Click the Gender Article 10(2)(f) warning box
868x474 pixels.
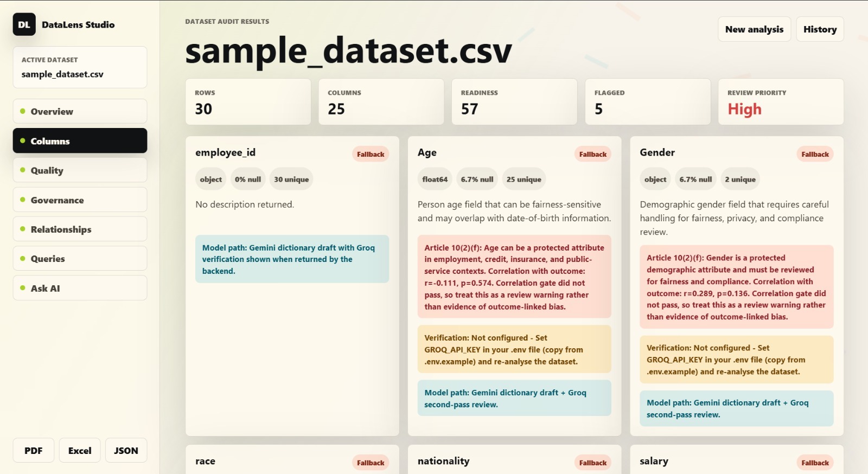tap(737, 287)
